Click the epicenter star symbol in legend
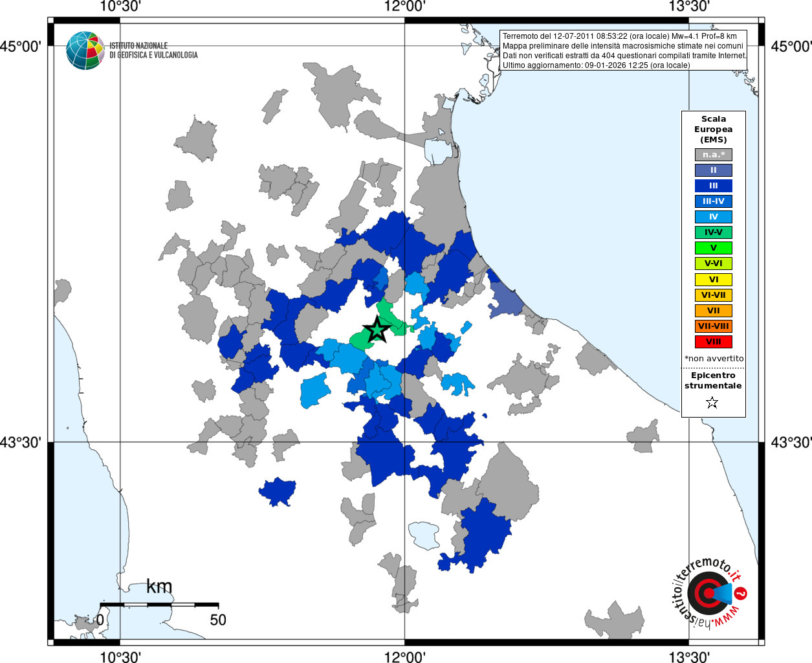 712,403
